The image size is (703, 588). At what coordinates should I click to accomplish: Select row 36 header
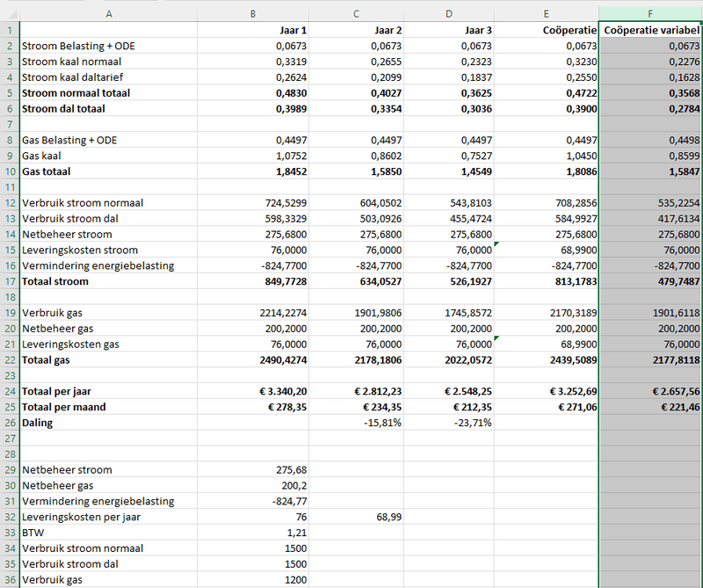click(x=10, y=579)
